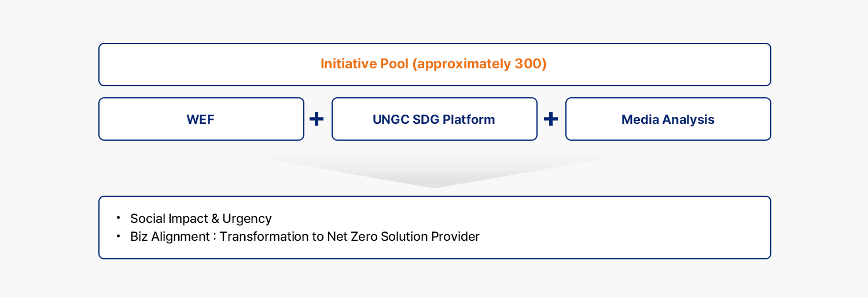Select bullet dot beside Biz Alignment

tap(118, 236)
